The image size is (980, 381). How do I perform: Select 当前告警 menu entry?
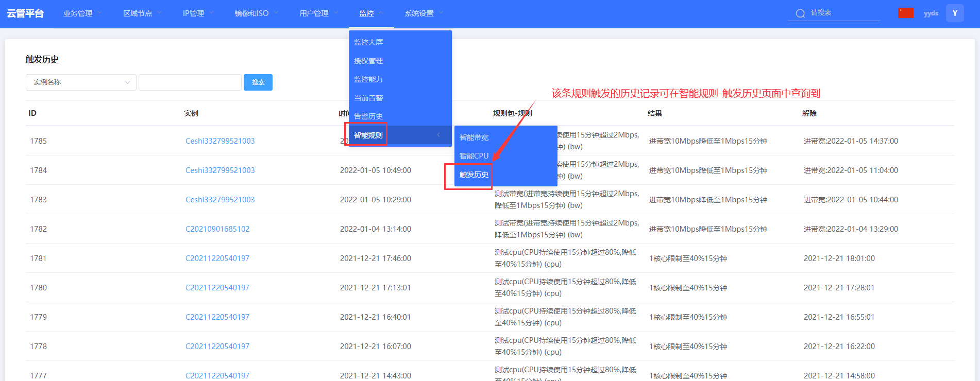pyautogui.click(x=400, y=98)
